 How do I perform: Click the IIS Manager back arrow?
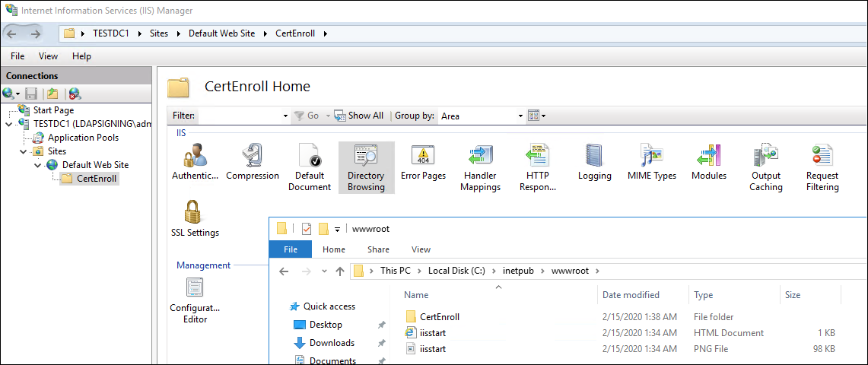click(13, 34)
